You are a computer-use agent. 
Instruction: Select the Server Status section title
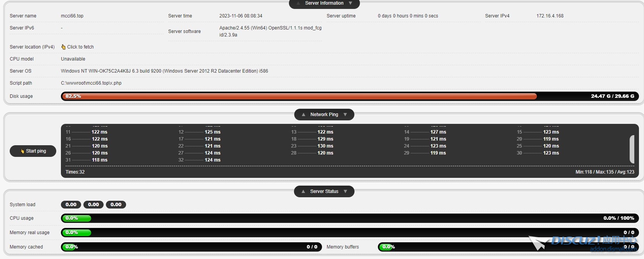pos(324,191)
